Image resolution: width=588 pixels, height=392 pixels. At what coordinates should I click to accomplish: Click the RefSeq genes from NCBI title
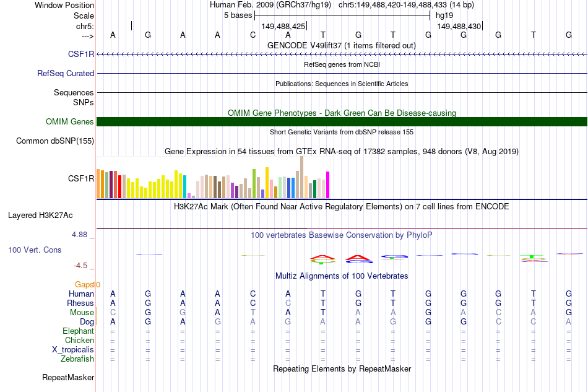(342, 64)
